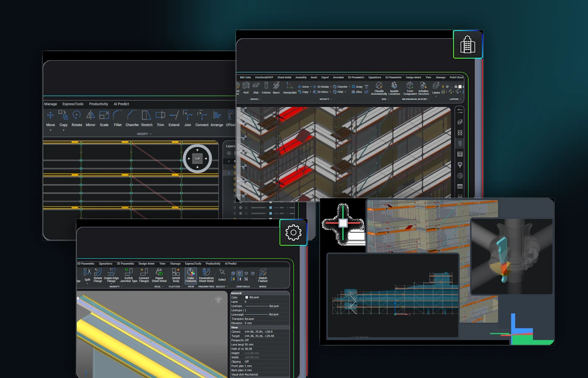Click Parametrize Sheet Metal
Image resolution: width=588 pixels, height=378 pixels.
click(x=206, y=276)
